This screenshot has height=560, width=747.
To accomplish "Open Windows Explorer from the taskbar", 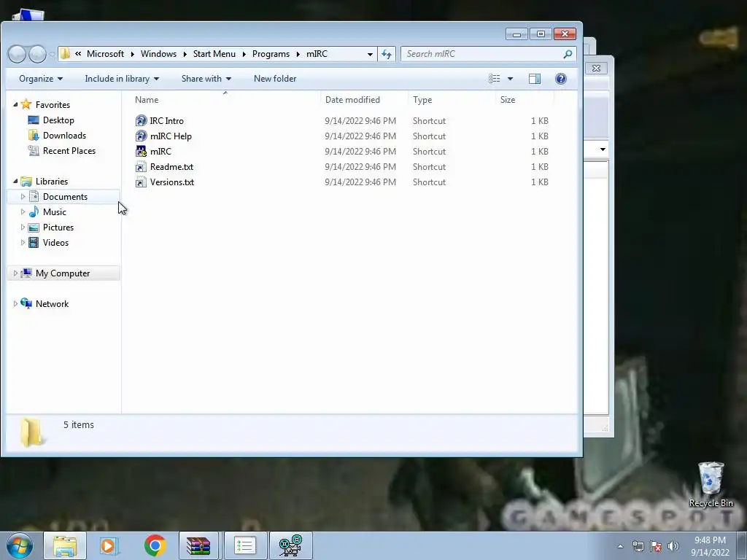I will [65, 545].
